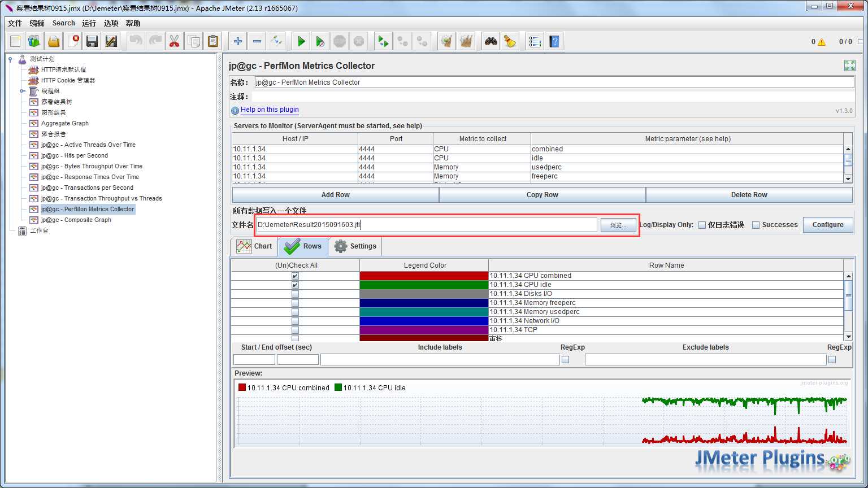868x488 pixels.
Task: Select the HTTP Cookie 管理器 tree item
Action: (x=68, y=80)
